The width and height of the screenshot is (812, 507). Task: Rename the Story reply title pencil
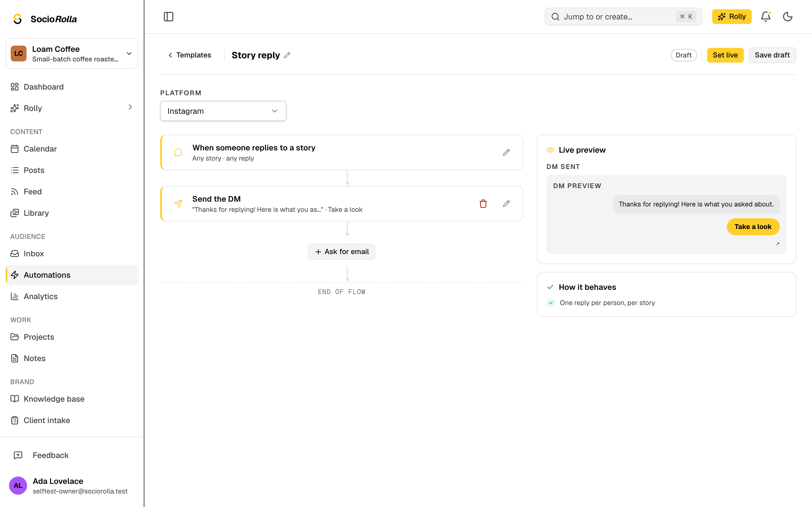[287, 55]
